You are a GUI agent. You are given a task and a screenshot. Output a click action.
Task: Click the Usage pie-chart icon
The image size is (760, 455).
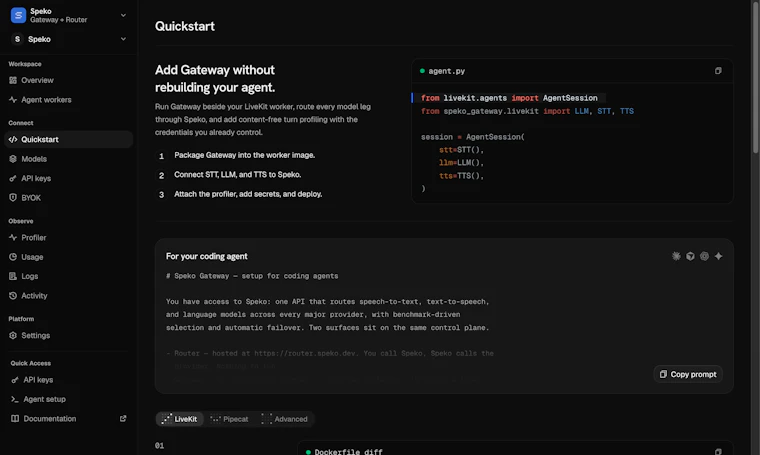pyautogui.click(x=13, y=257)
